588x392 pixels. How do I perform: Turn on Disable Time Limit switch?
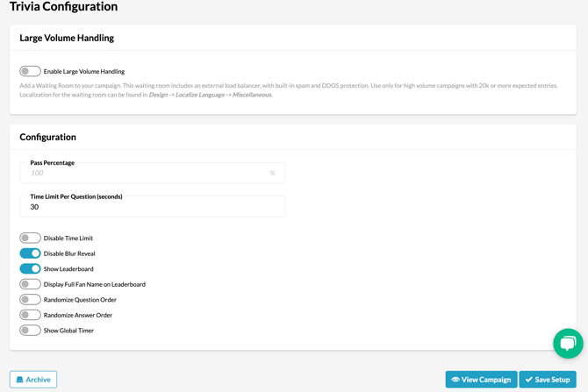pos(30,238)
